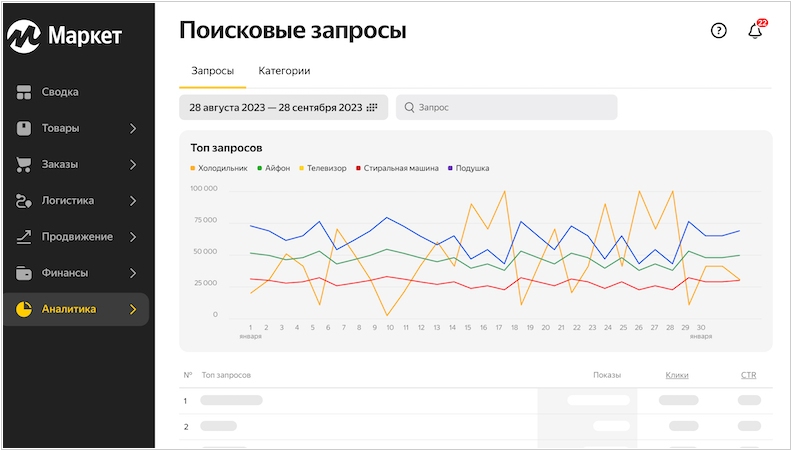
Task: Click day 30 on chart x-axis
Action: click(x=701, y=327)
